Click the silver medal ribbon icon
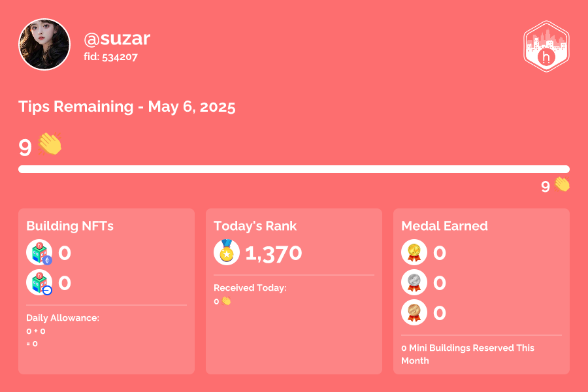The width and height of the screenshot is (588, 392). pos(414,282)
